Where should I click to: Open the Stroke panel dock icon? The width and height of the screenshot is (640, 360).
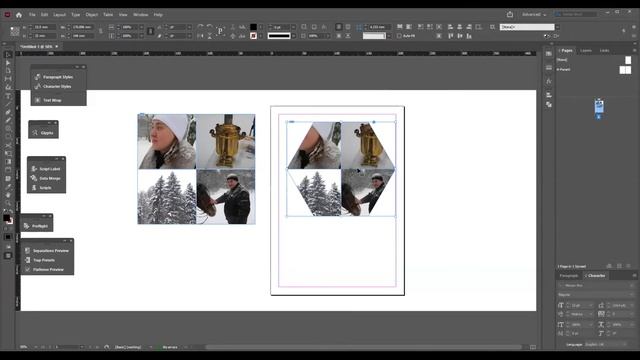tap(549, 67)
